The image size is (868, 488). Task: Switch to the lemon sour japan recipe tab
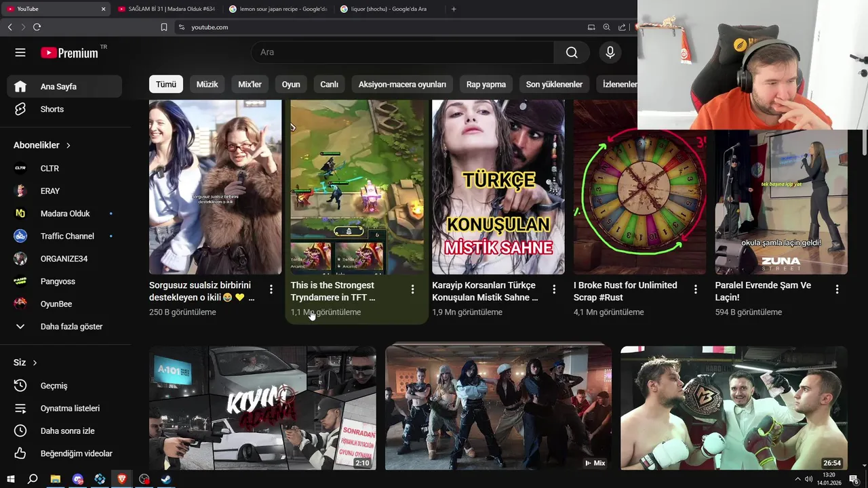278,9
